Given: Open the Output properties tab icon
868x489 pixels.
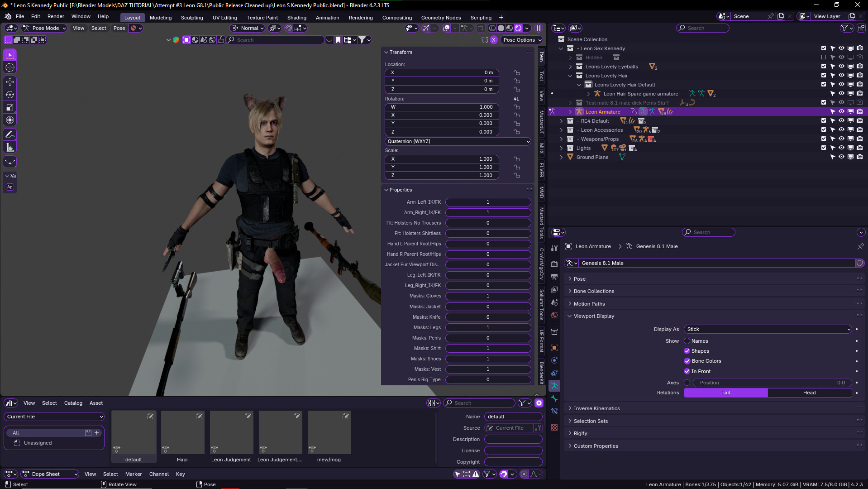Looking at the screenshot, I should 554,277.
